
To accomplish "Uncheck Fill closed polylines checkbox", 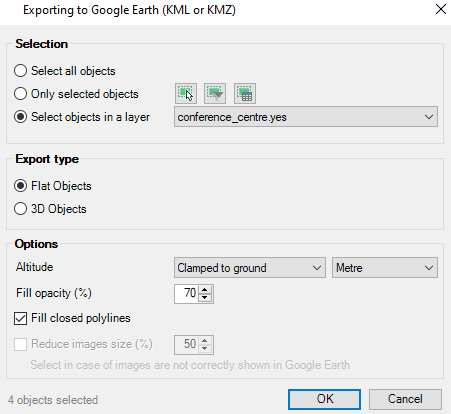I will tap(20, 318).
